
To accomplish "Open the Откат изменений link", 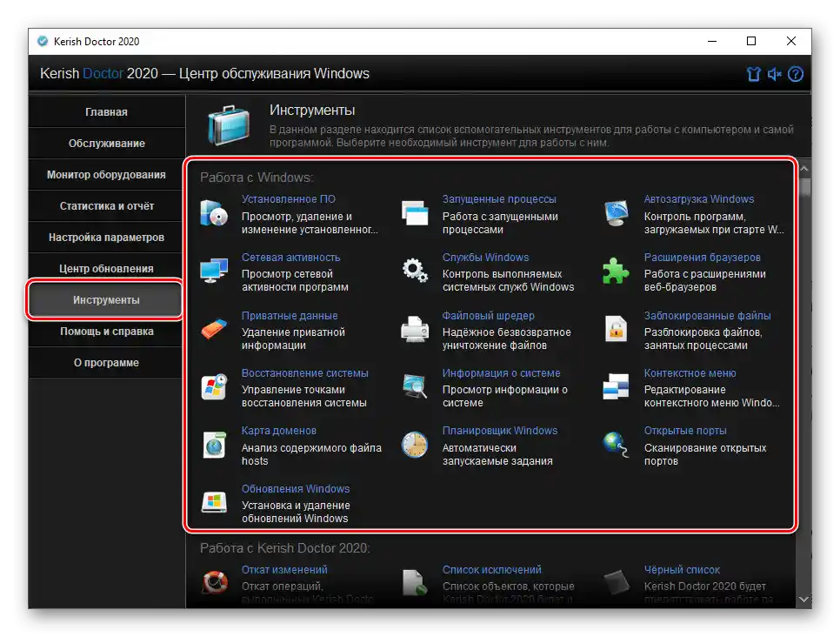I will [x=284, y=569].
